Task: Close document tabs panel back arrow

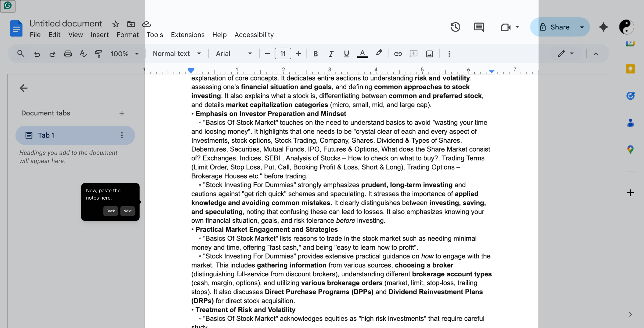Action: pyautogui.click(x=24, y=88)
